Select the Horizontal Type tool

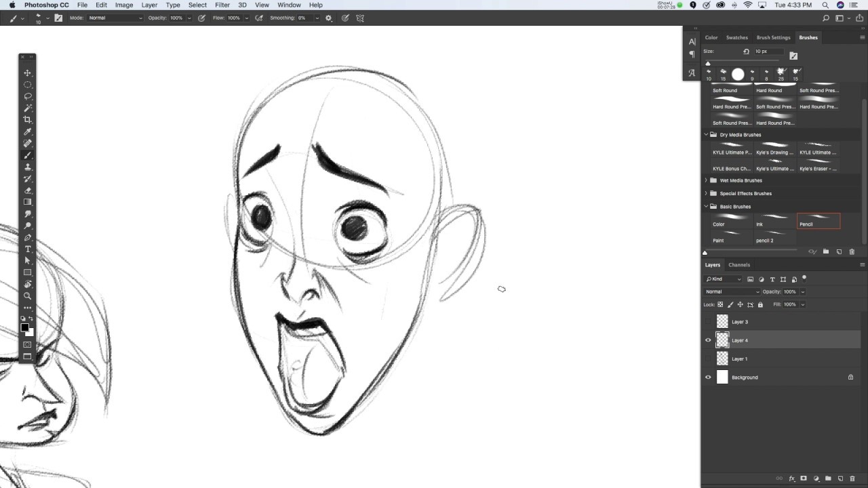[x=28, y=249]
